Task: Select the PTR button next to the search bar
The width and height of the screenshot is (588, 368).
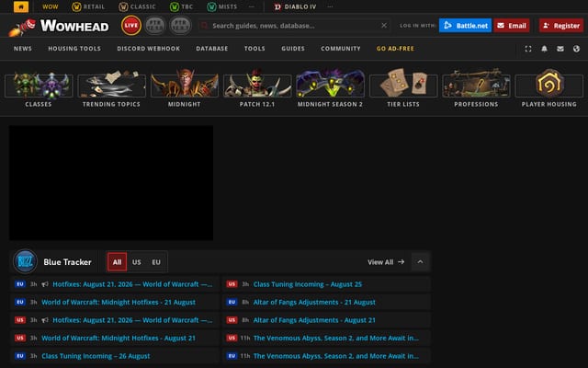Action: coord(180,26)
